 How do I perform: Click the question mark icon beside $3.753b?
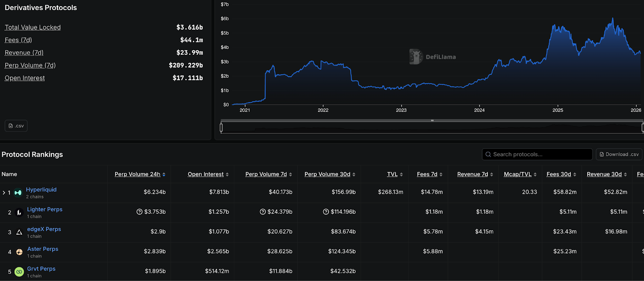pyautogui.click(x=139, y=212)
